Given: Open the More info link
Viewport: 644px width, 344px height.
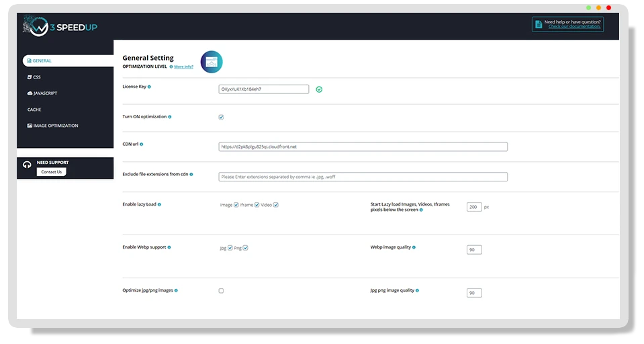Looking at the screenshot, I should click(183, 67).
